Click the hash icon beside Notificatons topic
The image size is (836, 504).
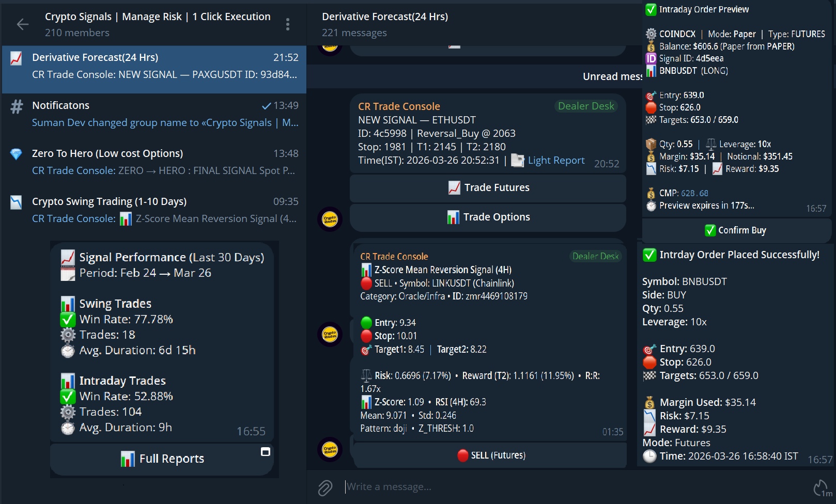[17, 106]
